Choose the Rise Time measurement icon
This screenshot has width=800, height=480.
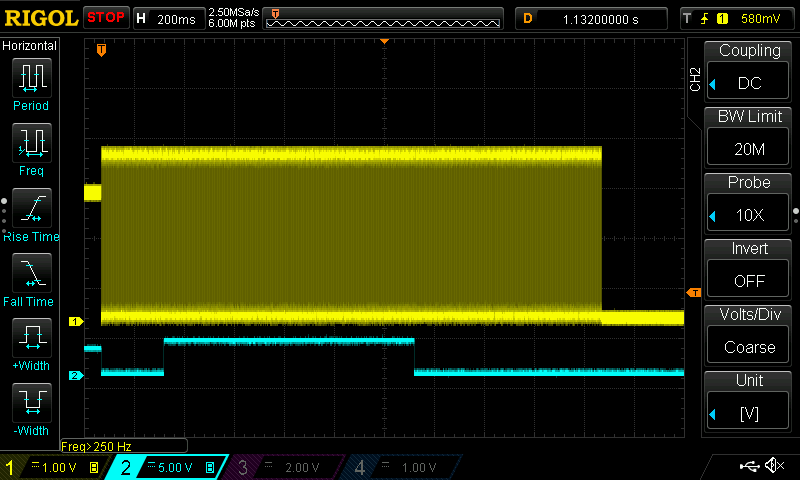point(31,209)
